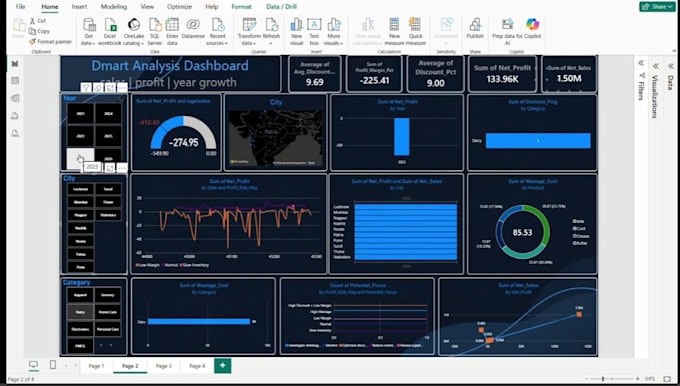Screen dimensions: 680x386
Task: Adjust the zoom slider in status bar
Action: point(603,379)
